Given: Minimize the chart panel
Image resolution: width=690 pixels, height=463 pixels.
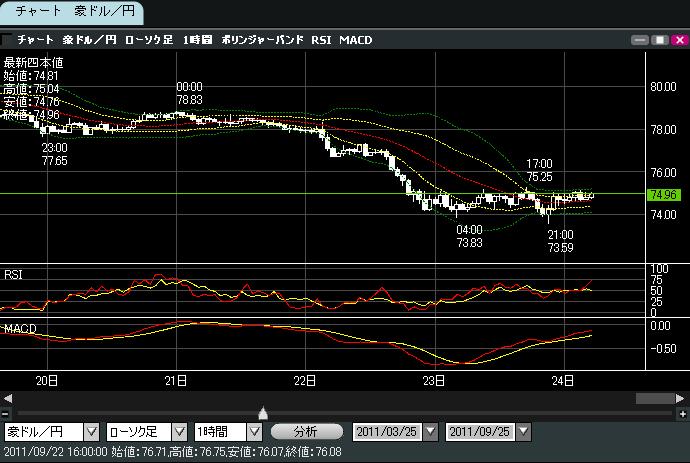Looking at the screenshot, I should click(x=640, y=40).
